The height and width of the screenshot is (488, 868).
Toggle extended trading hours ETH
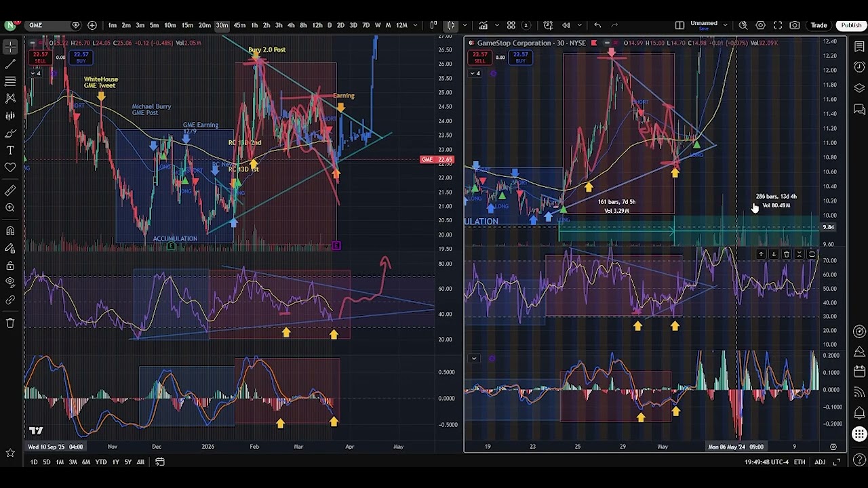(x=800, y=462)
